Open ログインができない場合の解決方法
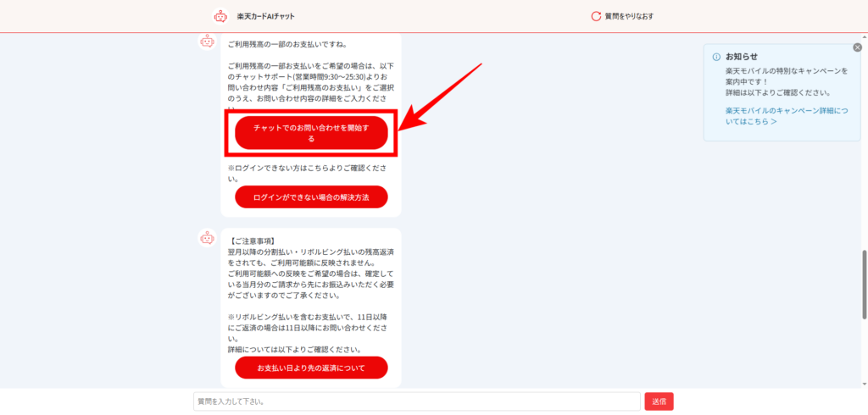Screen dimensions: 868x415 coord(310,197)
